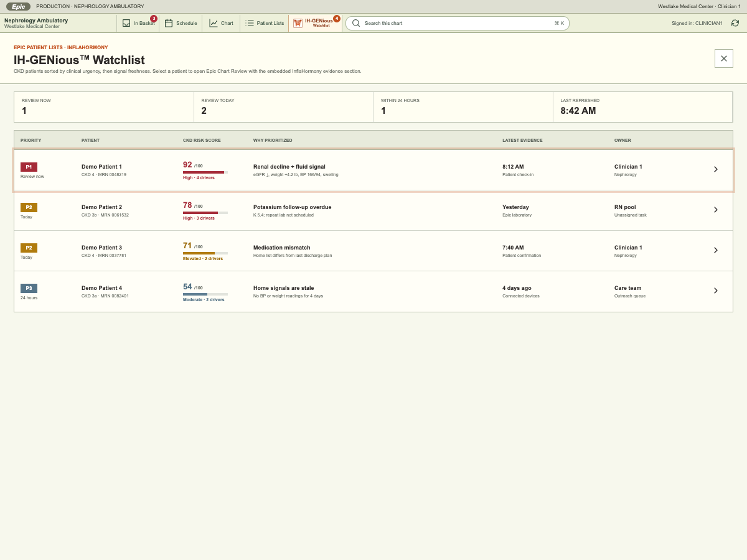Click the Owner column header
747x560 pixels.
tap(622, 140)
